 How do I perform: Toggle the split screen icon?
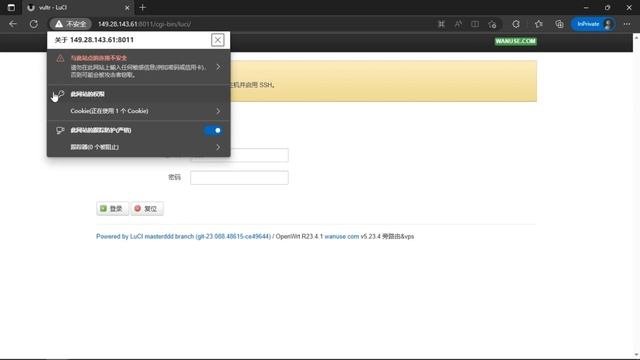click(x=475, y=24)
